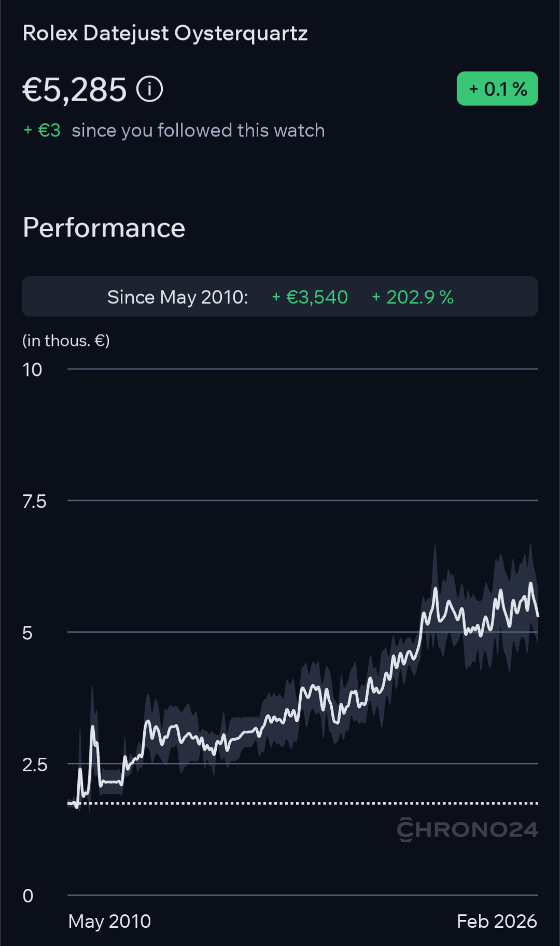Tap the right end of the white price line

click(x=537, y=615)
